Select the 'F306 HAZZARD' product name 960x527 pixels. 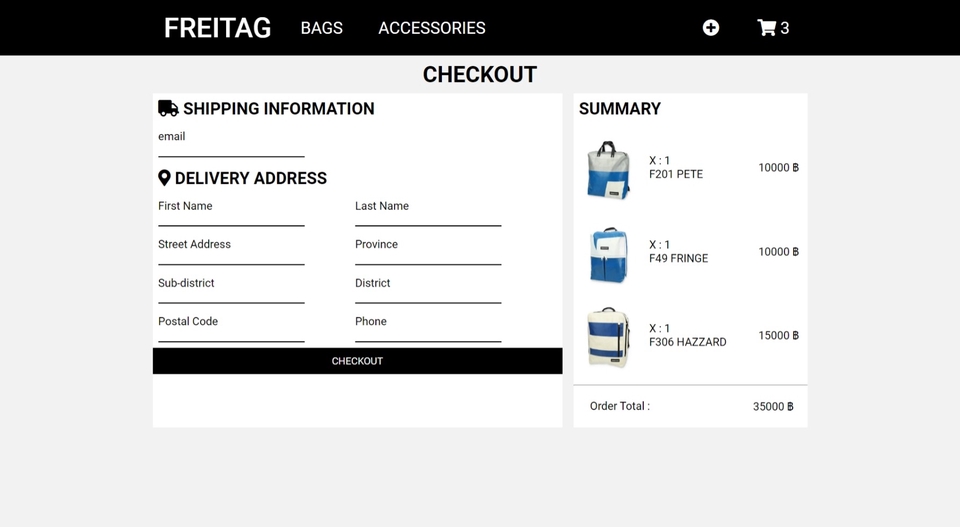(688, 342)
